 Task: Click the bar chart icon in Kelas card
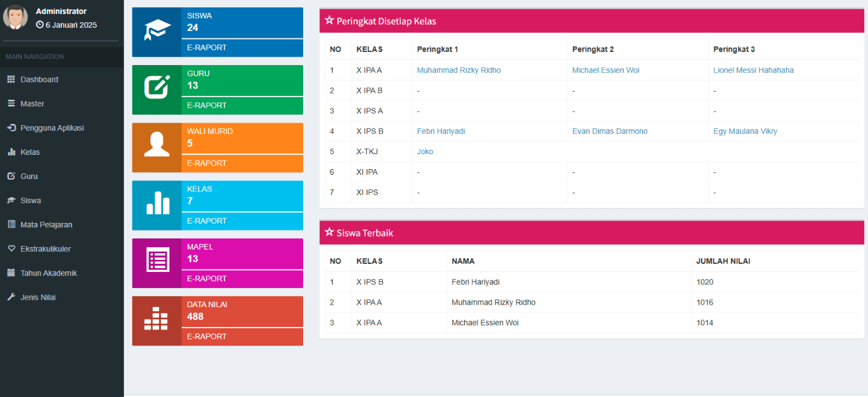157,203
